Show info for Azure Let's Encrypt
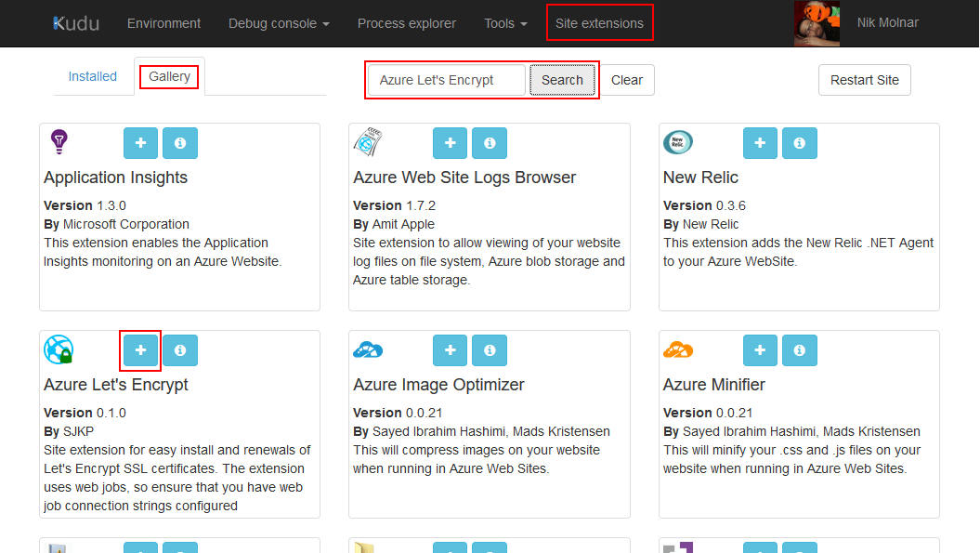Image resolution: width=980 pixels, height=553 pixels. (x=180, y=350)
